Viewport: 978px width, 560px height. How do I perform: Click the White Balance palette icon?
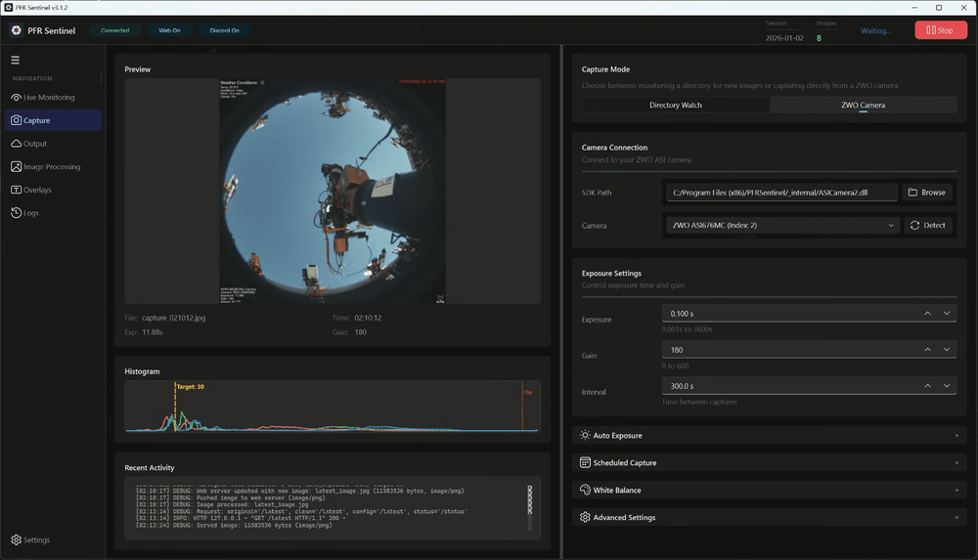click(585, 490)
